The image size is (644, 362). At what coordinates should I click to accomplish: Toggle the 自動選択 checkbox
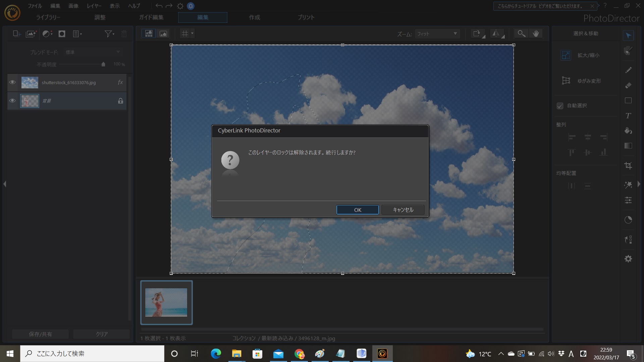560,106
